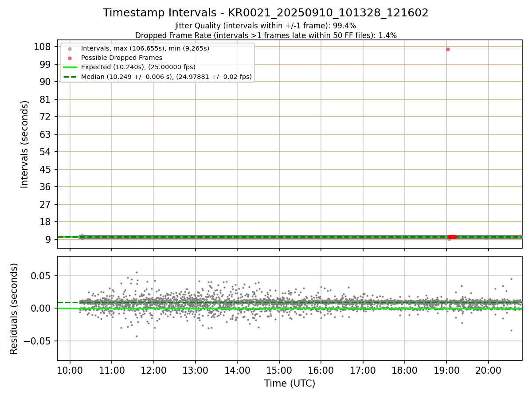Click the gray dot marker for Intervals in the legend

point(70,48)
